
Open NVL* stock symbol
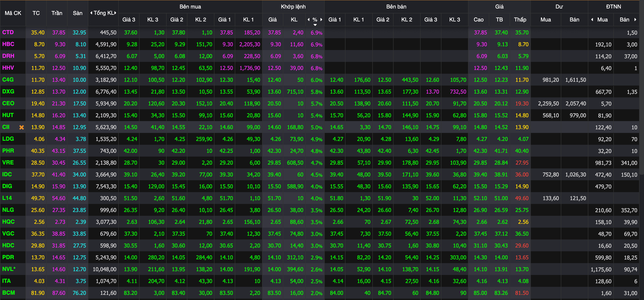pos(9,269)
